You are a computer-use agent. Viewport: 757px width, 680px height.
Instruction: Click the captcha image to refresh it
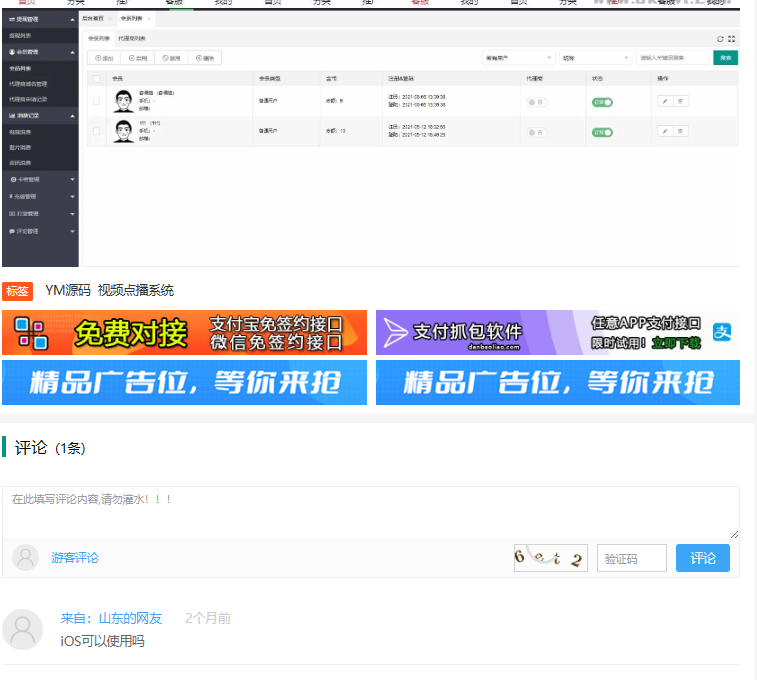[x=550, y=558]
